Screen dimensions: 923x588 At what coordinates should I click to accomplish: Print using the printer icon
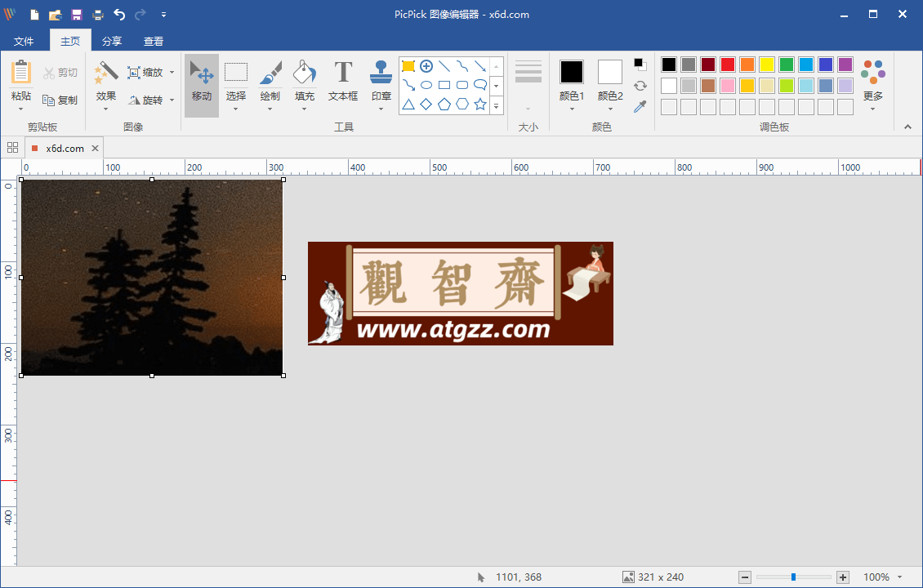click(98, 15)
